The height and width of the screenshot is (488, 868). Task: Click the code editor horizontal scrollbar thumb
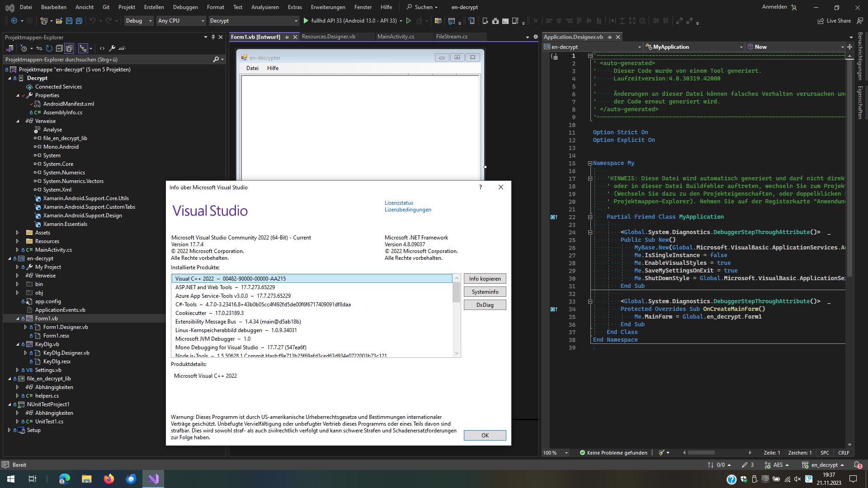(701, 452)
